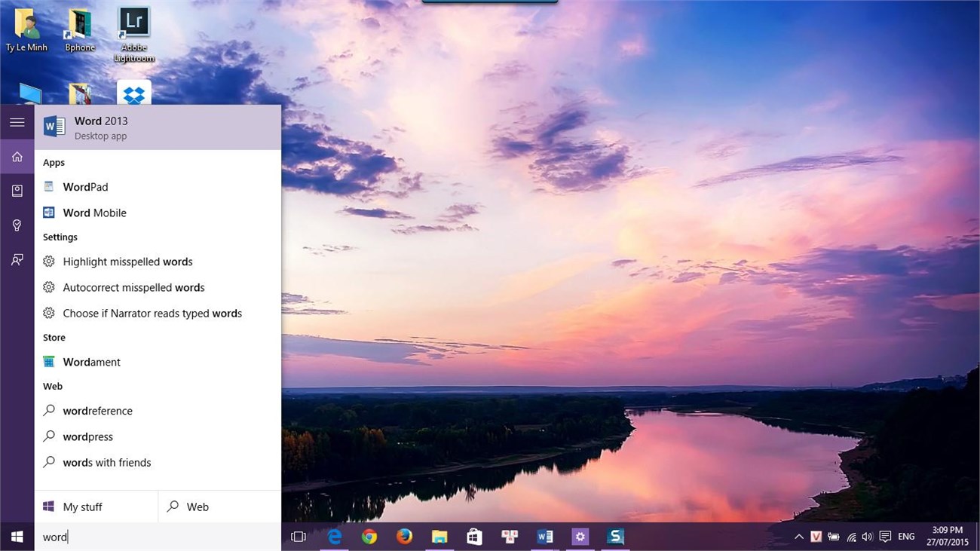
Task: Open Cortana's hamburger menu icon
Action: coord(17,121)
